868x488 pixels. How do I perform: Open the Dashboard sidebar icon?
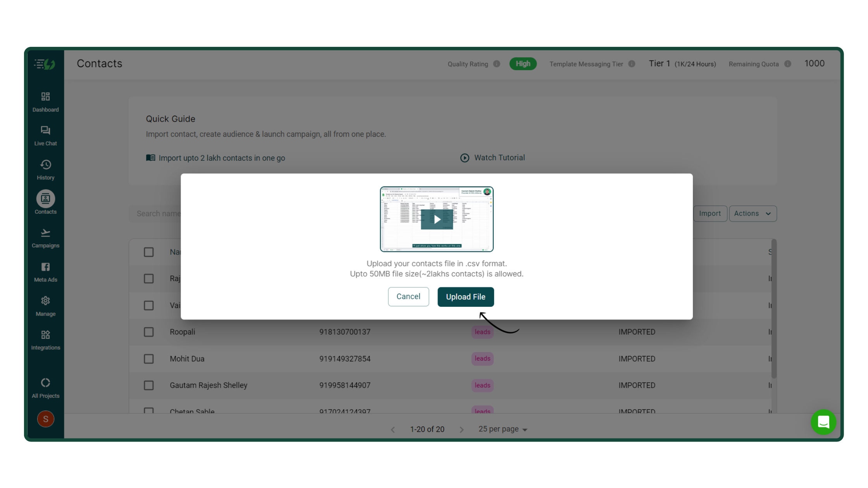pyautogui.click(x=45, y=97)
